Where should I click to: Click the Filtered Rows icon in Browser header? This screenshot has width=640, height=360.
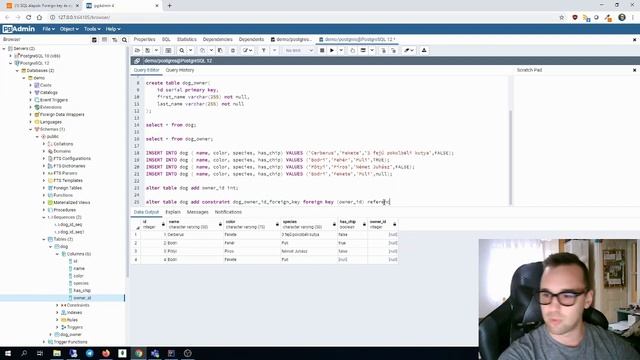pos(114,40)
